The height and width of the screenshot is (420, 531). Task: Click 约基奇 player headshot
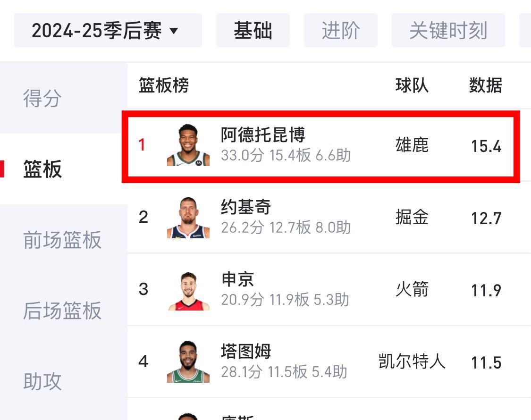point(188,218)
